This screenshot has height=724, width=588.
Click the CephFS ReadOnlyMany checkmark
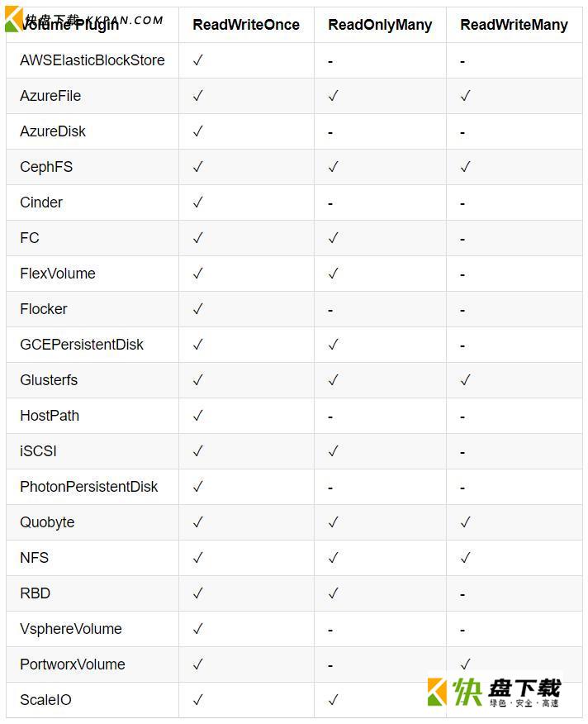click(333, 167)
